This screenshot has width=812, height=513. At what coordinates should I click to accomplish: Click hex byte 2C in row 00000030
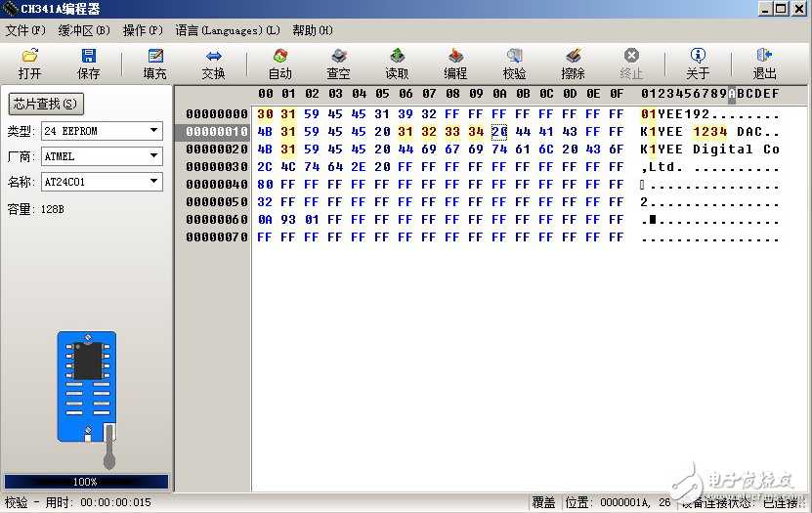point(265,167)
